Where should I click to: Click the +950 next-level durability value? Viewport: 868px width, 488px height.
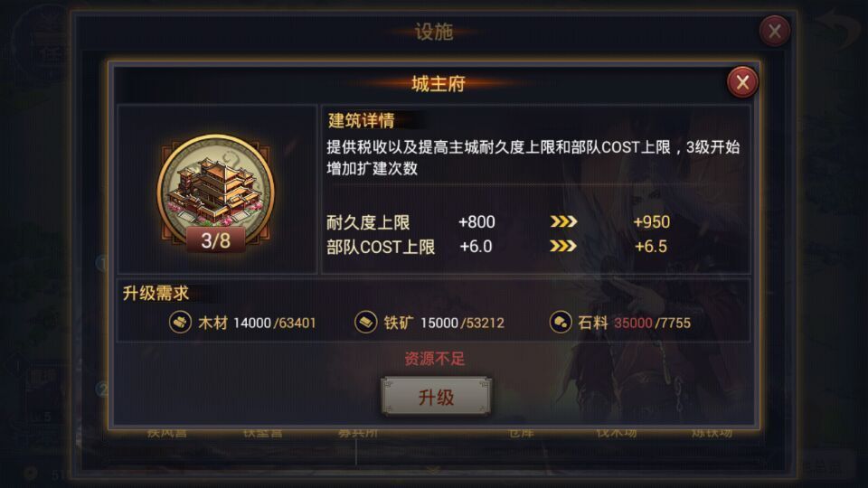pos(652,222)
